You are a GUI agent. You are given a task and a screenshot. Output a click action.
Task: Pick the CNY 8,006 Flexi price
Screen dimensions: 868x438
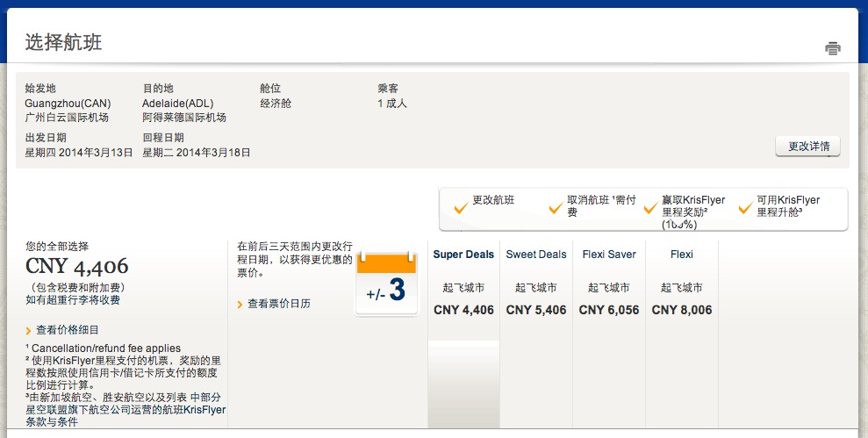(x=682, y=310)
